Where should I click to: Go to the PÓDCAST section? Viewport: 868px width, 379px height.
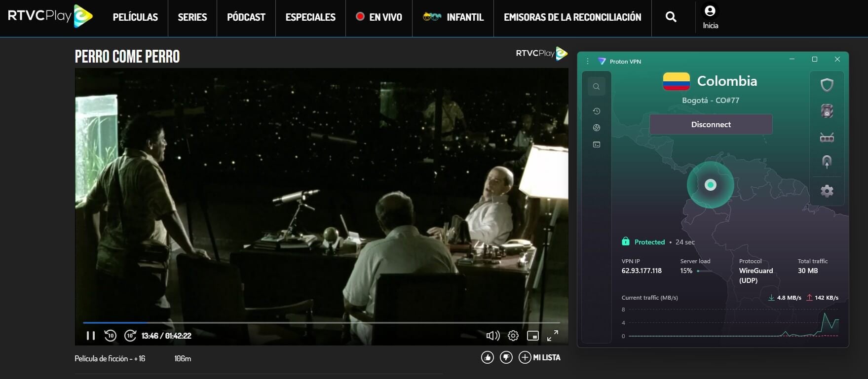[246, 17]
